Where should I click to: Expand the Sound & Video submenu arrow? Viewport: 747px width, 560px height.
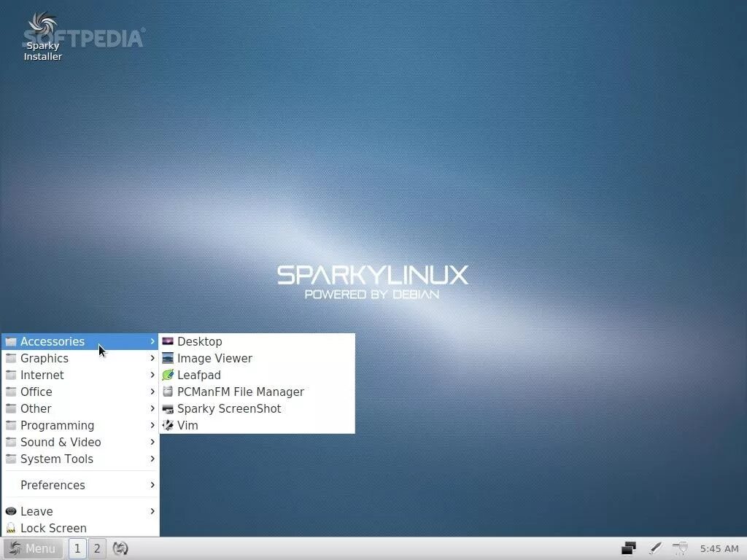coord(152,442)
